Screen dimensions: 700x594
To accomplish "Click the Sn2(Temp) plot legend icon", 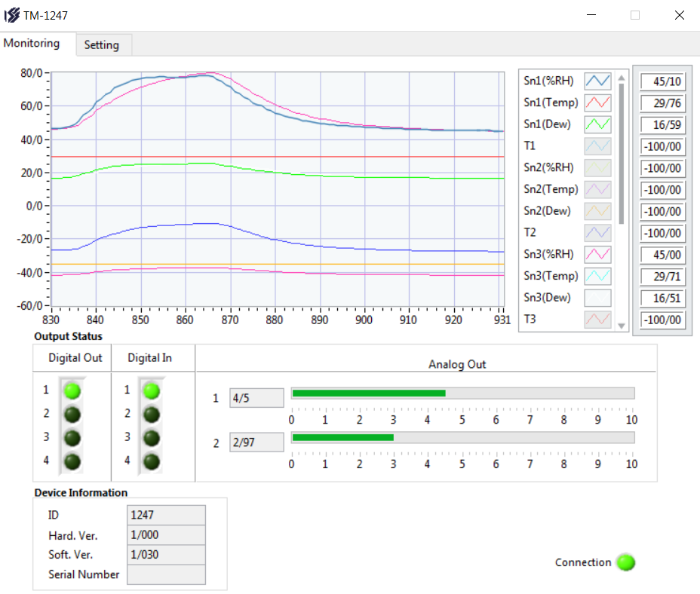I will (x=597, y=189).
